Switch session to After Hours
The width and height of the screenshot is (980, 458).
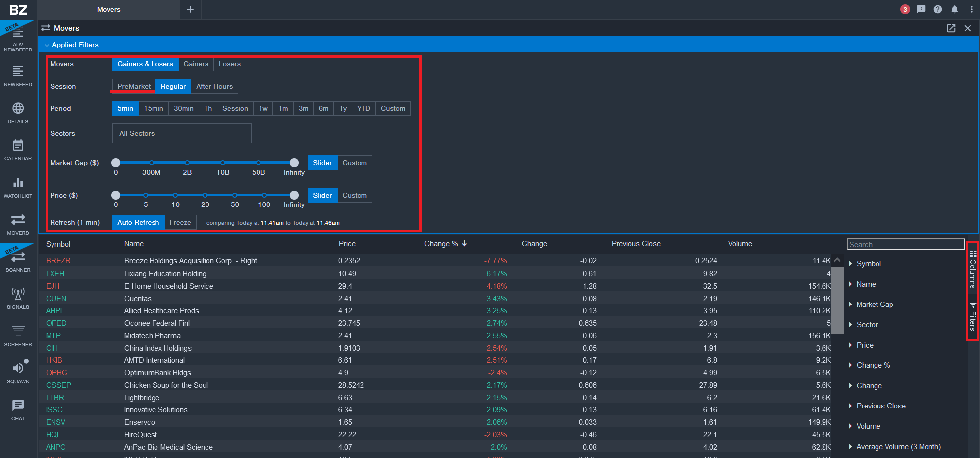[x=214, y=86]
